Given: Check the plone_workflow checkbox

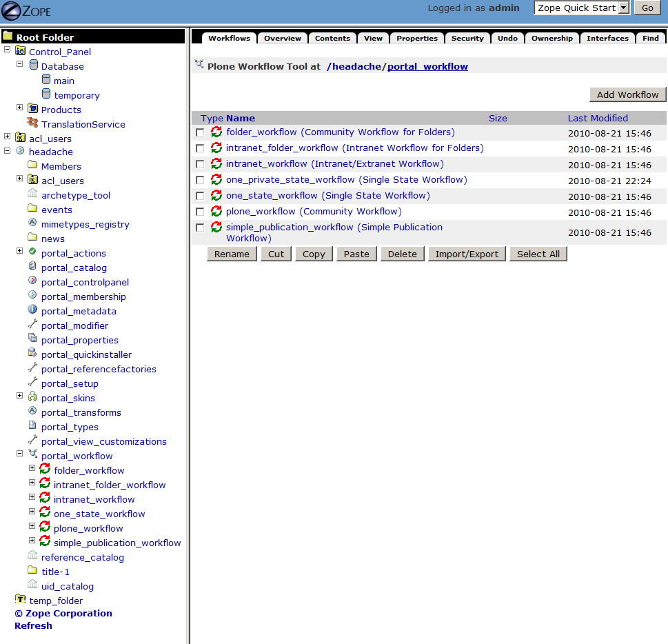Looking at the screenshot, I should click(x=200, y=212).
